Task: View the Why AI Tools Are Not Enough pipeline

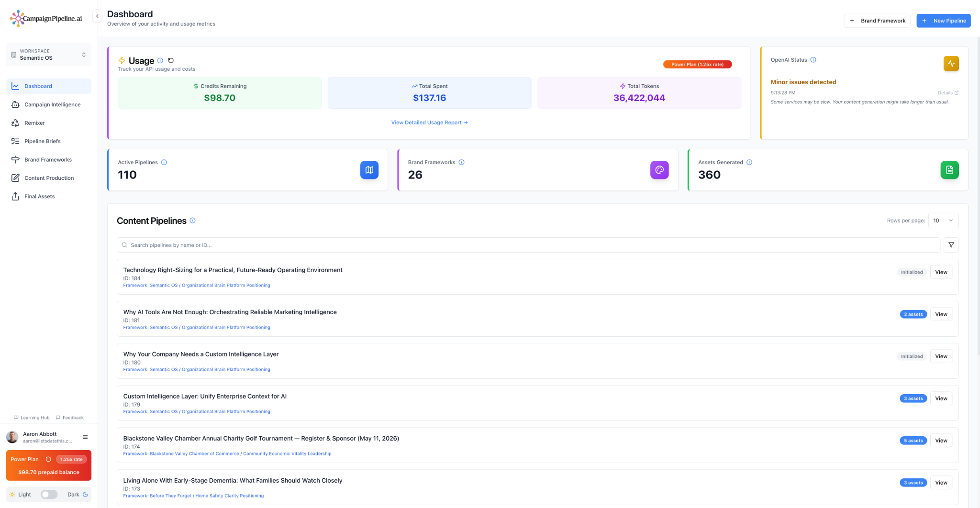Action: point(941,314)
